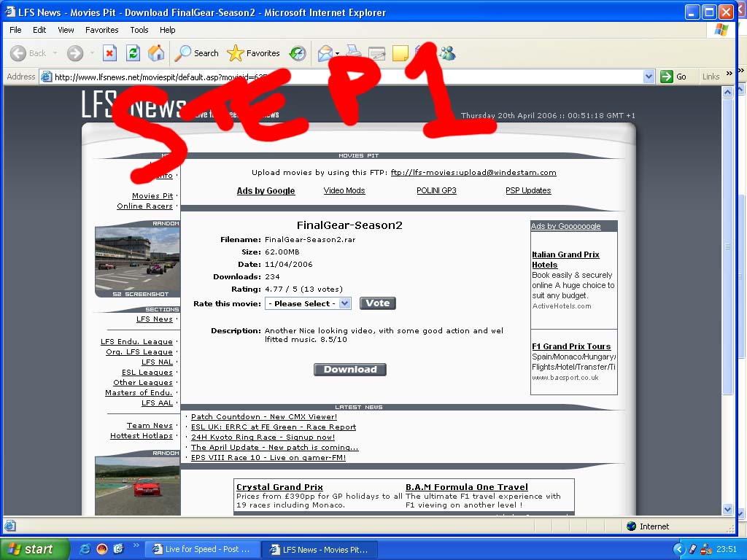Click the Back arrow icon
The width and height of the screenshot is (747, 560).
18,53
